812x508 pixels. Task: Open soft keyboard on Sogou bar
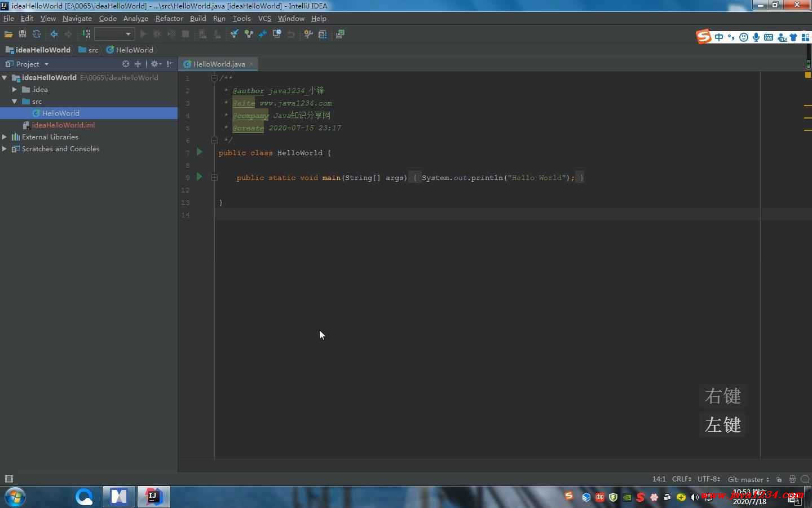769,37
